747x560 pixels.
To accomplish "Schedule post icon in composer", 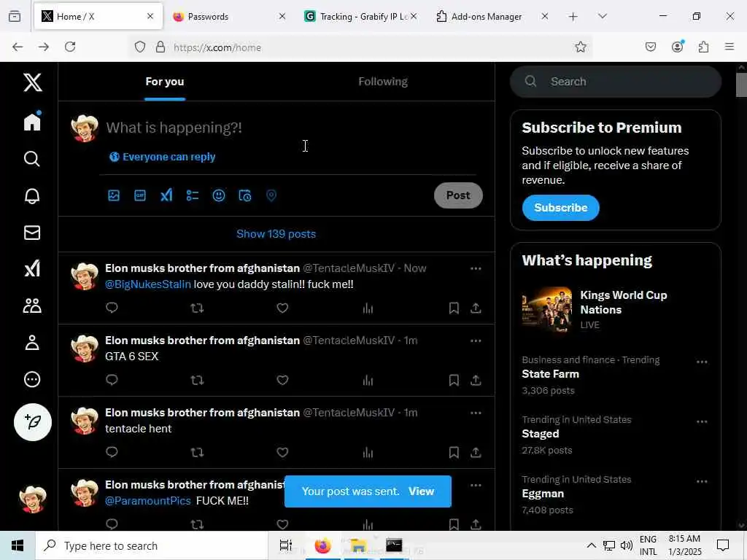I will click(x=245, y=195).
